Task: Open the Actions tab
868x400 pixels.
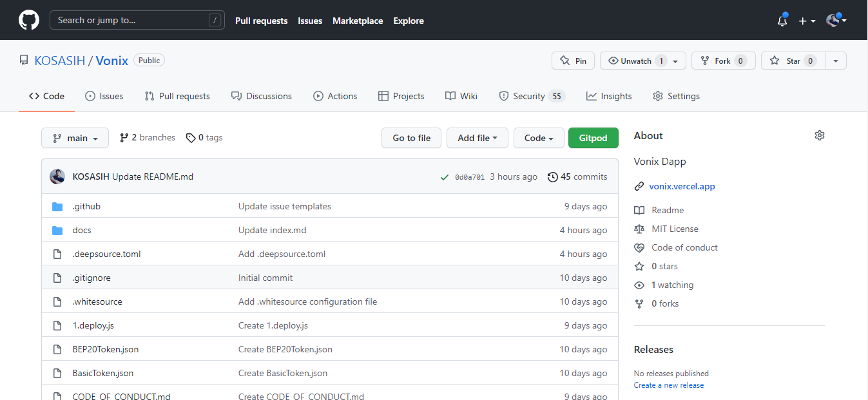Action: [x=335, y=96]
